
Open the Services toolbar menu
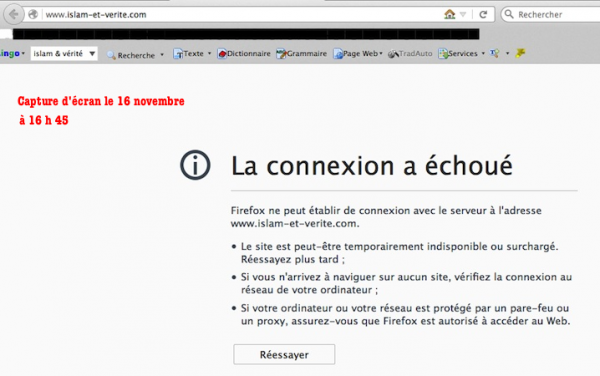tap(461, 54)
